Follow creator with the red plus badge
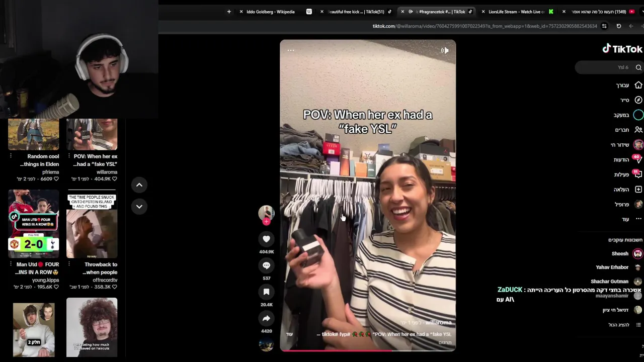Image resolution: width=644 pixels, height=362 pixels. point(266,222)
